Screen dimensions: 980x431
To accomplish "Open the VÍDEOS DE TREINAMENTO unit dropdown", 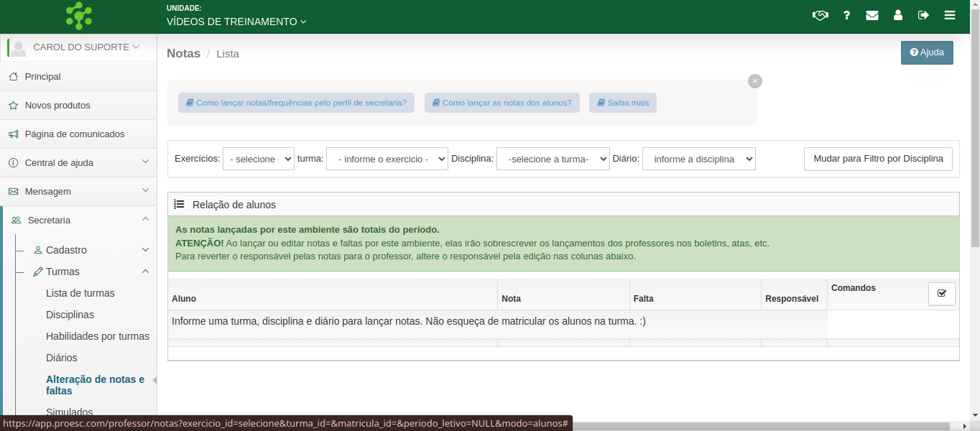I will [x=236, y=22].
